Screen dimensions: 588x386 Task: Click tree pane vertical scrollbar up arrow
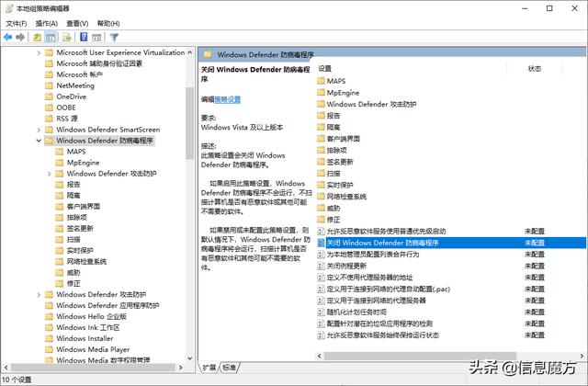(190, 53)
